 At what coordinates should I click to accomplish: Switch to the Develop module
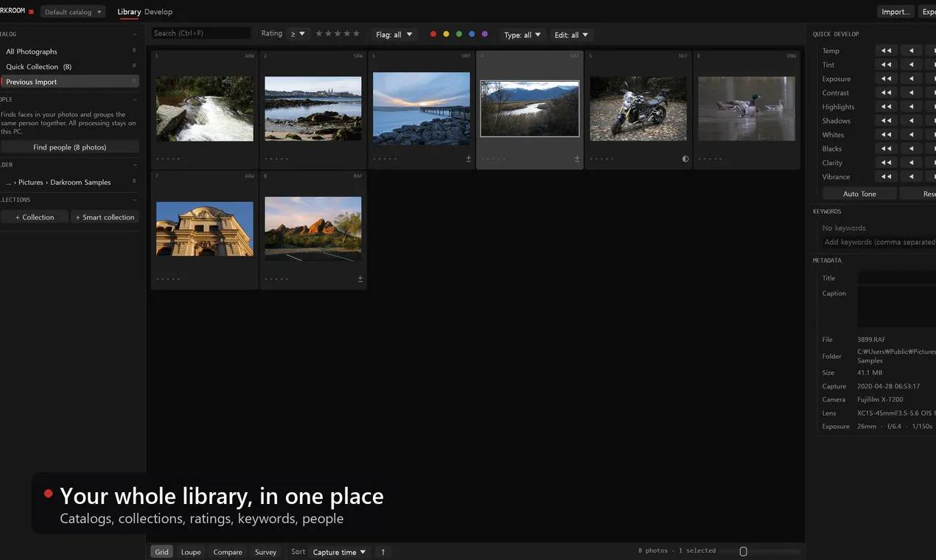(158, 12)
